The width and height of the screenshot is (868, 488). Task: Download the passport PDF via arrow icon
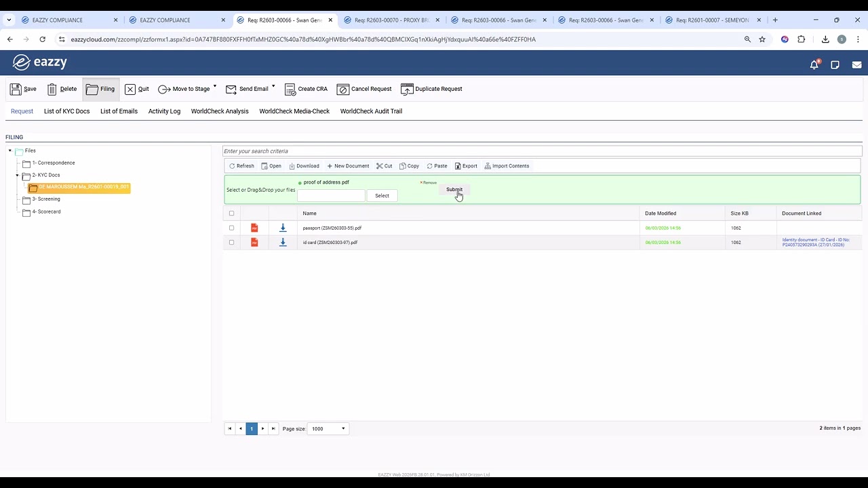283,228
